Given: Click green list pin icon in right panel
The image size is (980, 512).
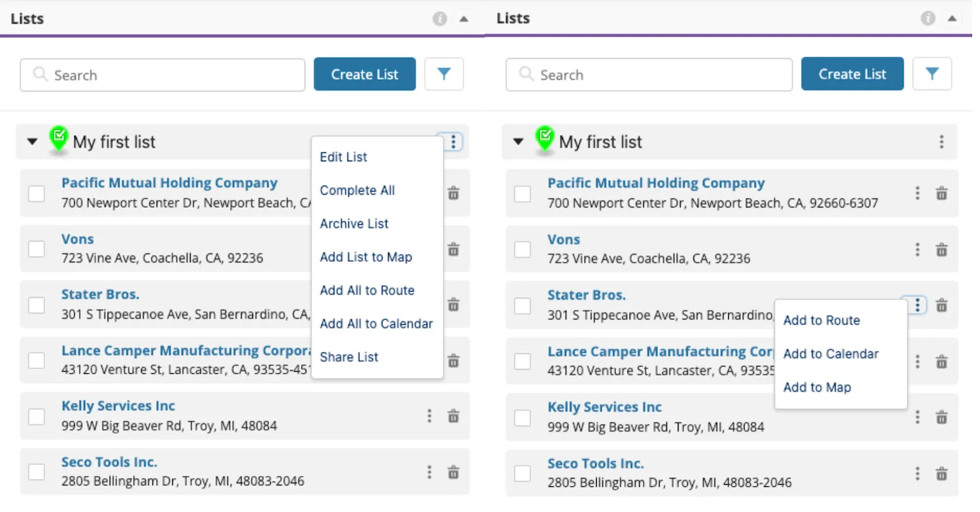Looking at the screenshot, I should [545, 139].
